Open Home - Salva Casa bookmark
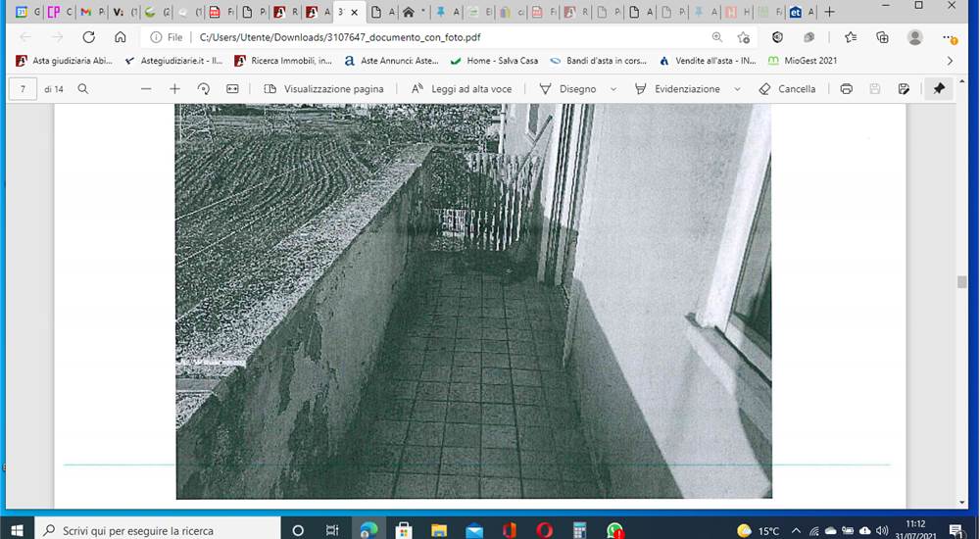980x539 pixels. 494,61
